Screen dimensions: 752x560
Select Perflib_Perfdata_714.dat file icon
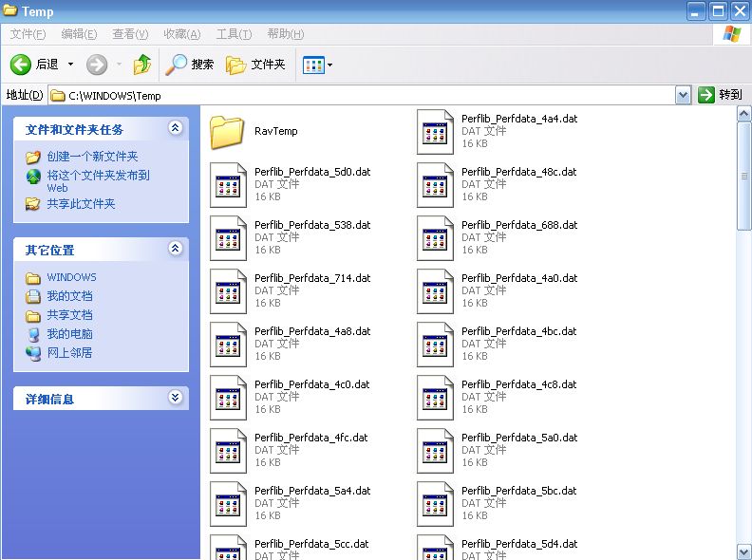pos(228,291)
